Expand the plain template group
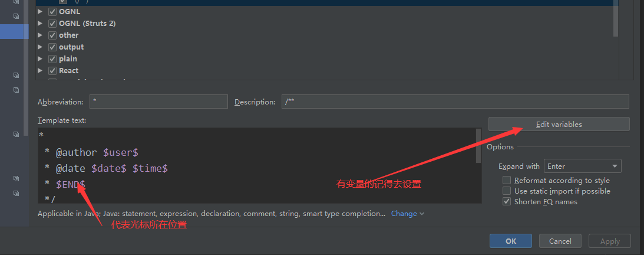Viewport: 644px width, 255px height. click(x=40, y=59)
